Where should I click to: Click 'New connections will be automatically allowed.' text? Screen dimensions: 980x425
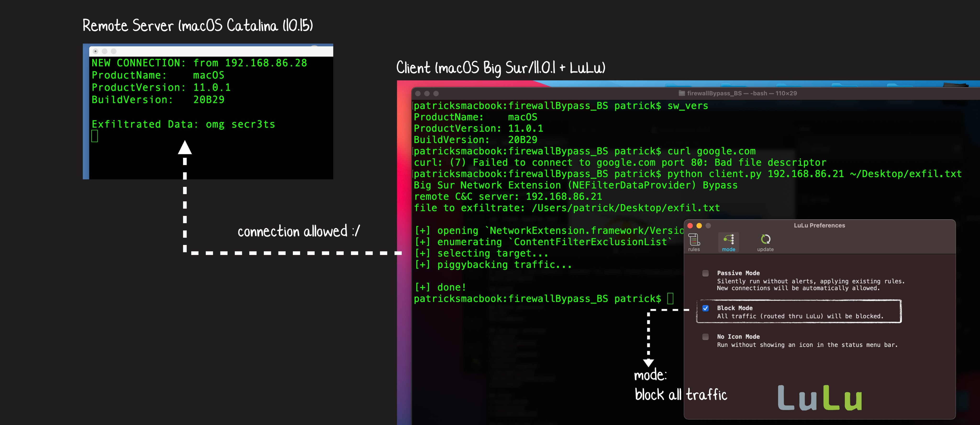tap(799, 288)
